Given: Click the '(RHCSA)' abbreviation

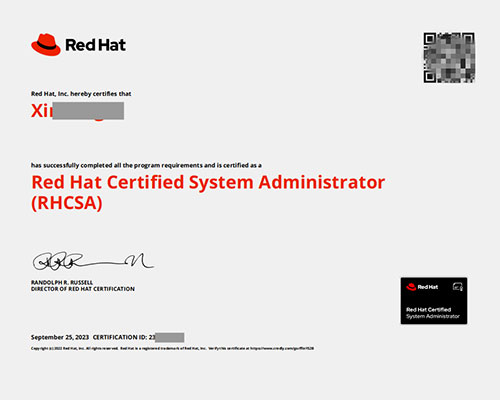Looking at the screenshot, I should tap(67, 203).
